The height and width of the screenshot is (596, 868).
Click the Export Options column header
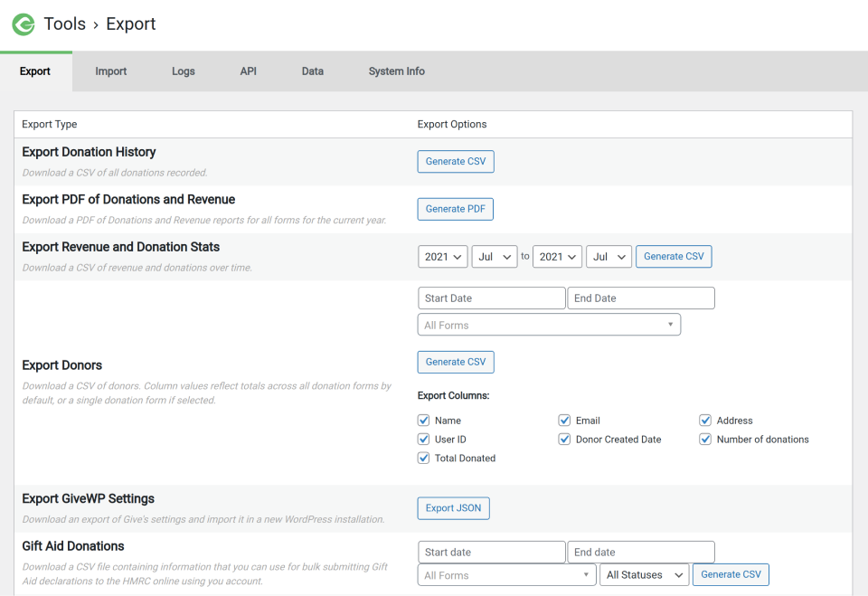pyautogui.click(x=452, y=125)
